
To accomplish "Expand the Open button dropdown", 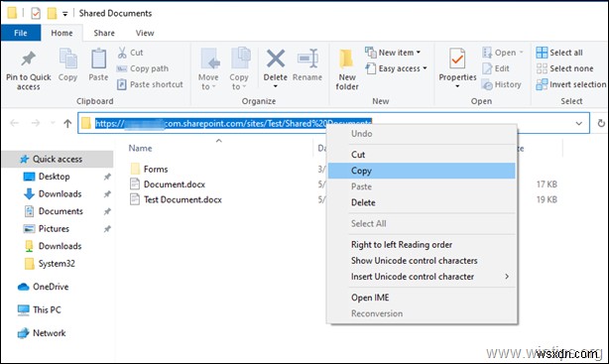I will 522,53.
